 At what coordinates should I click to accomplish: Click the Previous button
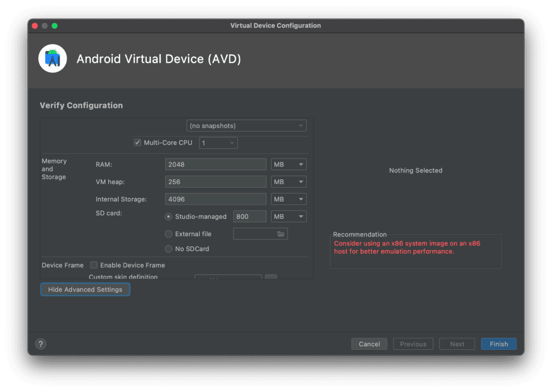[x=413, y=344]
